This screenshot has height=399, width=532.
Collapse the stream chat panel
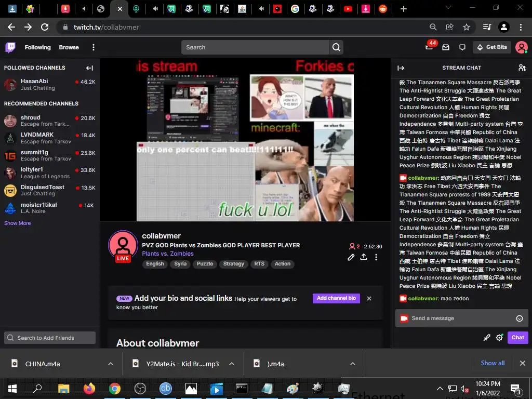coord(401,68)
